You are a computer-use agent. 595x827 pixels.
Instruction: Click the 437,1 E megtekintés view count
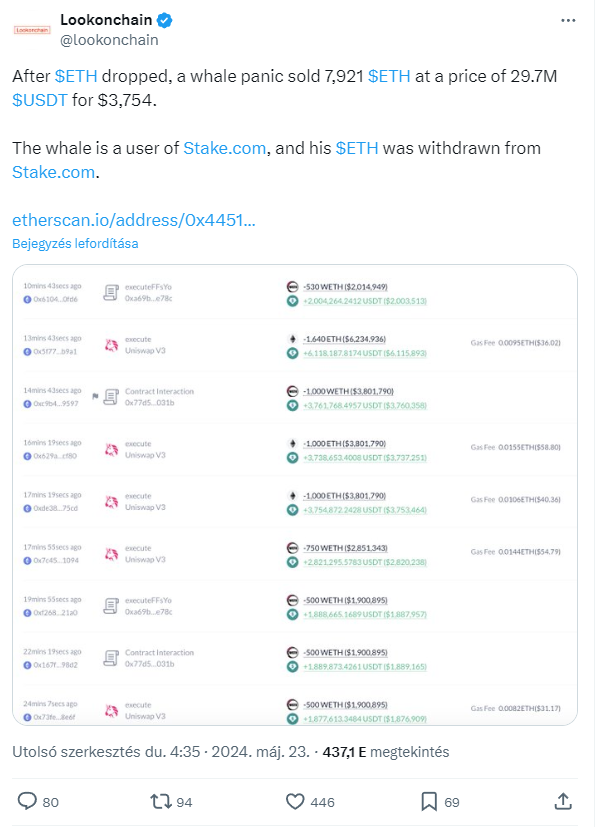click(386, 752)
